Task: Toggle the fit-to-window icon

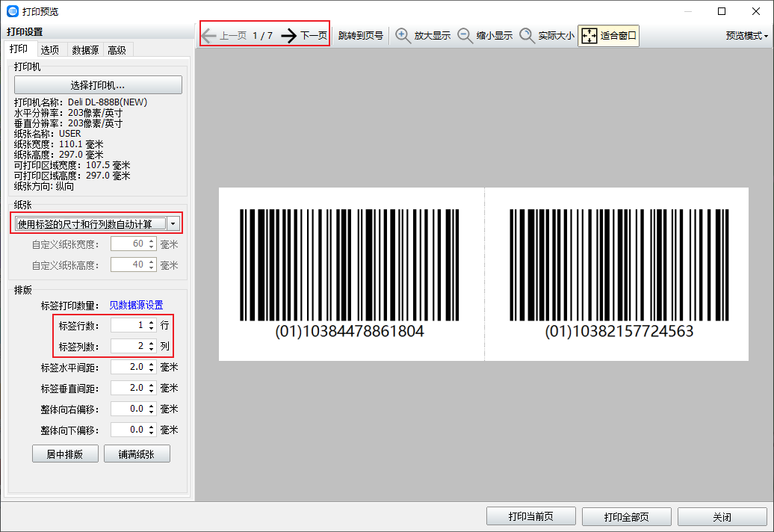Action: click(589, 36)
